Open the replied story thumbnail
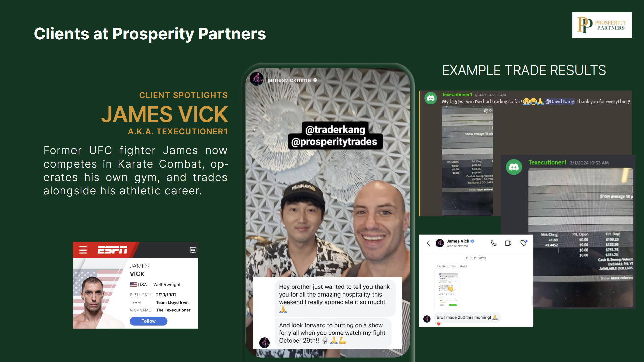 448,289
